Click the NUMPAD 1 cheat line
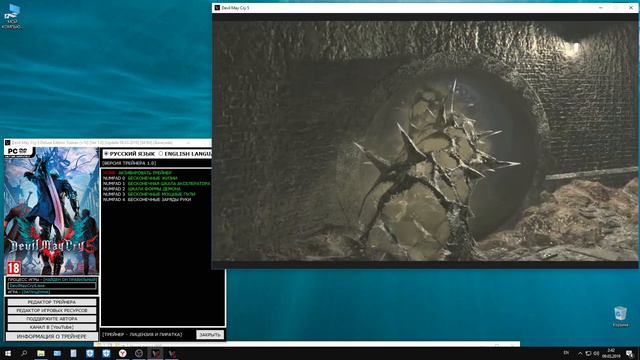 tap(156, 184)
